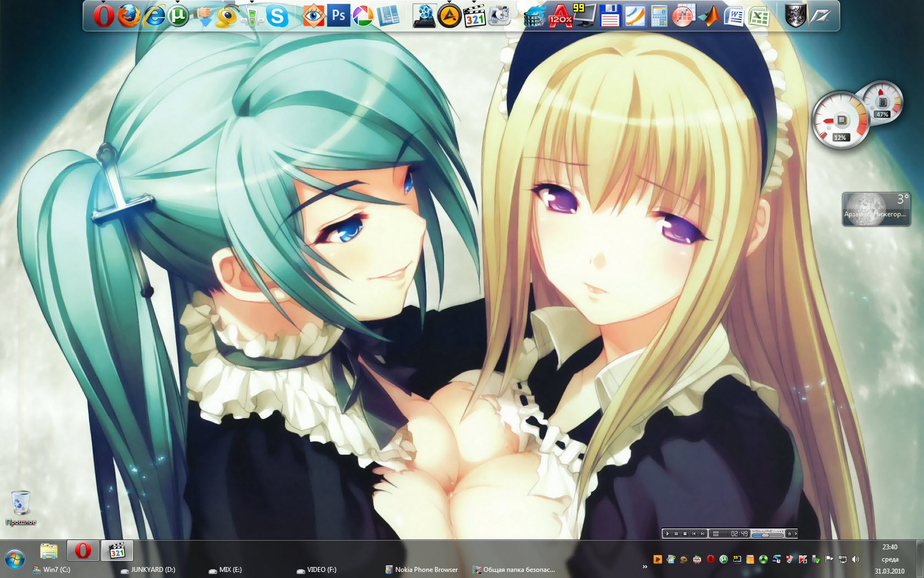Expand the taskbar toolbar overflow chevron
Image resolution: width=924 pixels, height=578 pixels.
[x=645, y=566]
